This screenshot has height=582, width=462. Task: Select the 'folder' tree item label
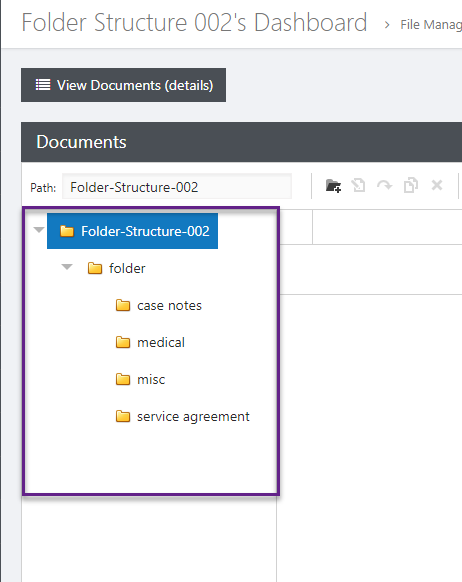pos(127,268)
